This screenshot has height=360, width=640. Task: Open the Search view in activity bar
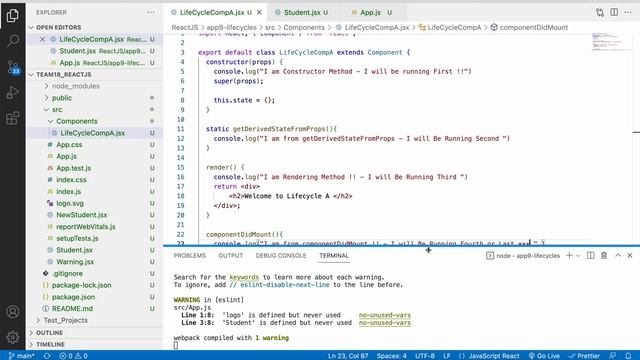[13, 40]
